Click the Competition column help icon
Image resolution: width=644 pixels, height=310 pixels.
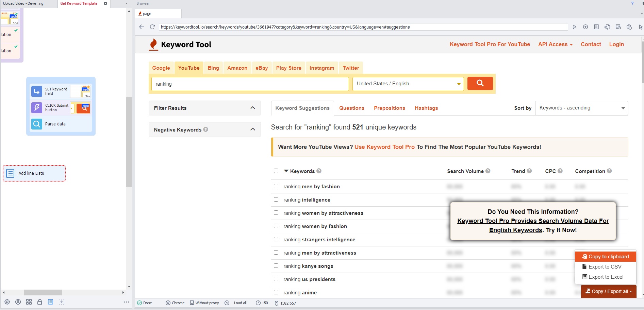click(609, 171)
